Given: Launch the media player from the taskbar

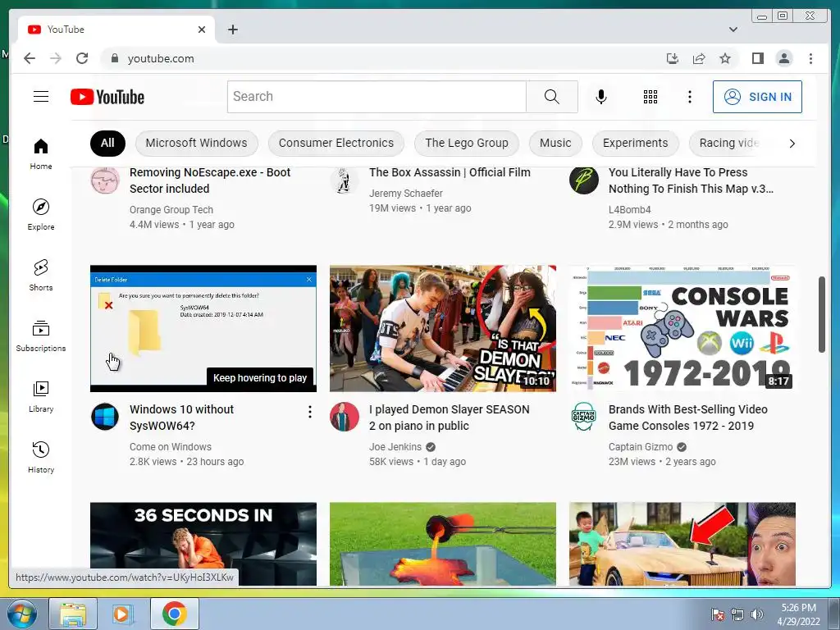Looking at the screenshot, I should (123, 614).
